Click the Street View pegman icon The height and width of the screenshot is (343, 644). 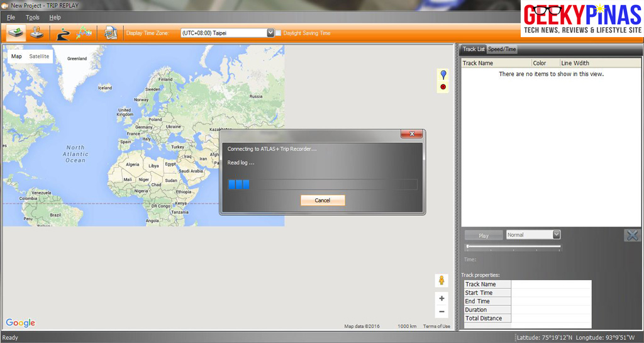[x=441, y=281]
